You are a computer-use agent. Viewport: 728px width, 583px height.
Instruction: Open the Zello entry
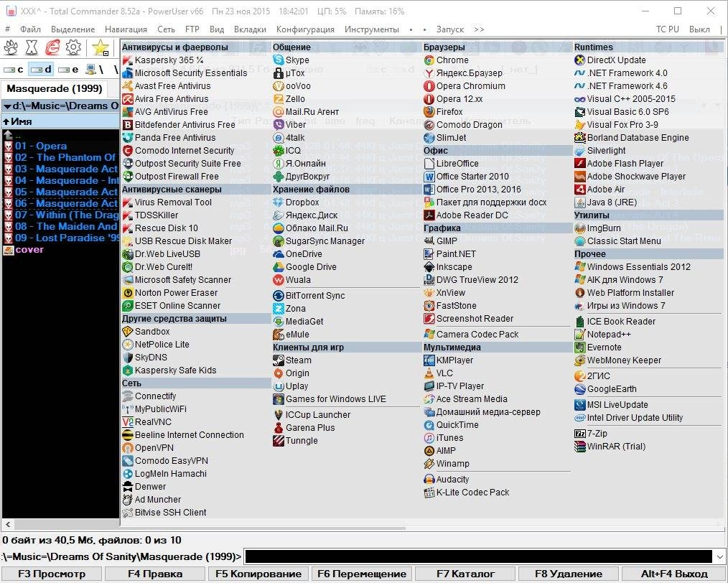pyautogui.click(x=289, y=98)
